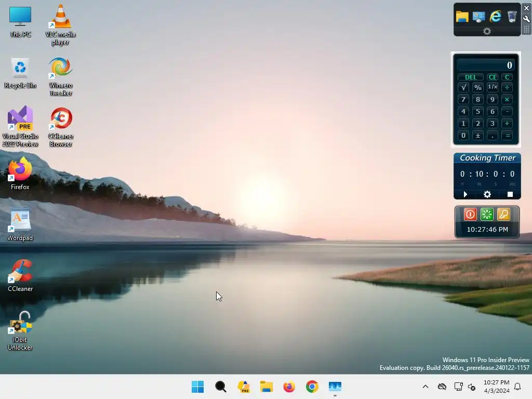Expand hidden system tray icons

point(425,387)
